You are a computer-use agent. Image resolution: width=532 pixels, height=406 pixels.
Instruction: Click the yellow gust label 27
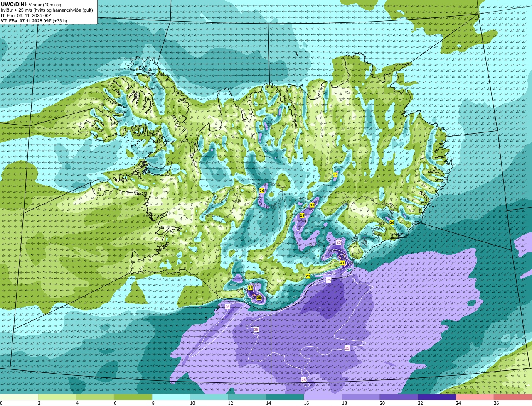308,276
